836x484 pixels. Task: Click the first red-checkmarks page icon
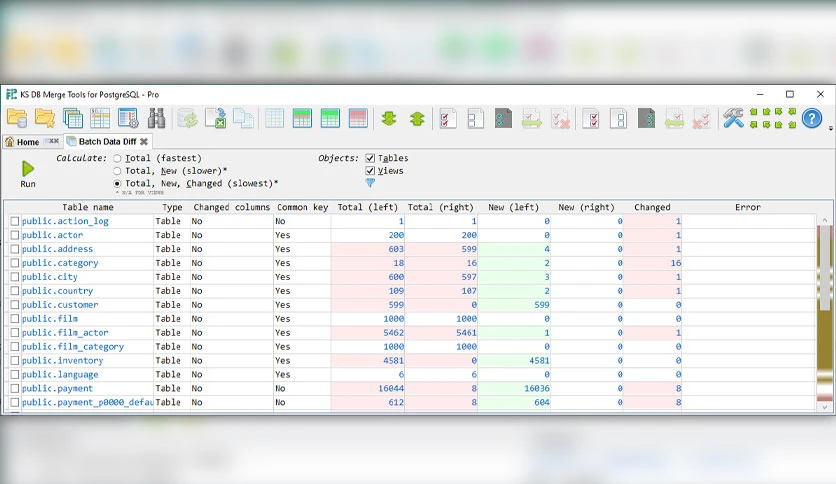[448, 118]
